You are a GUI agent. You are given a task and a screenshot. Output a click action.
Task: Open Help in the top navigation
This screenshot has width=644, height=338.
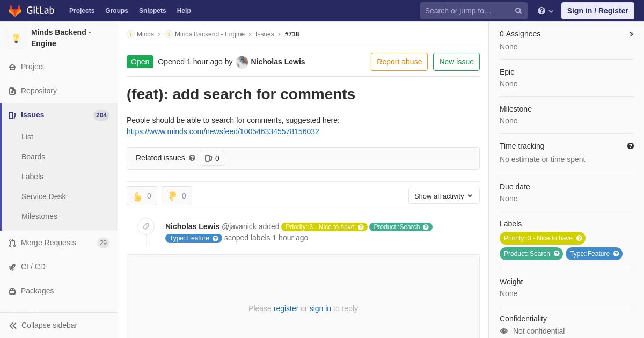click(x=184, y=11)
